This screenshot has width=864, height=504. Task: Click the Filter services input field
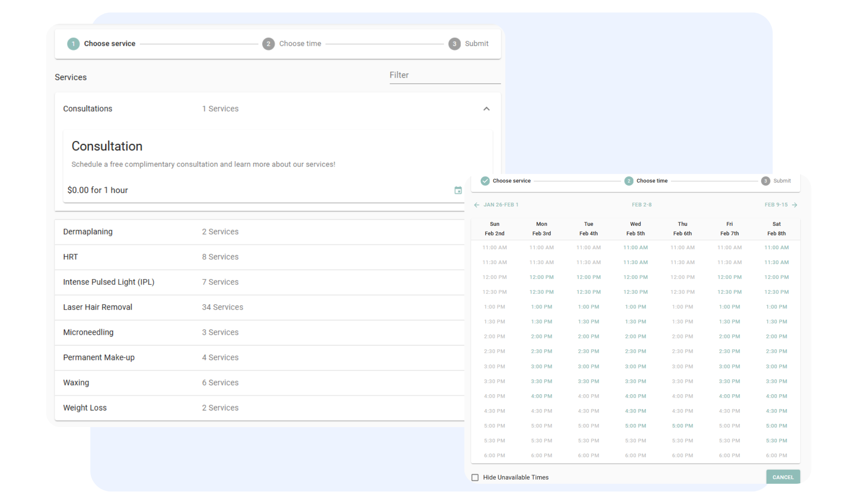(445, 76)
